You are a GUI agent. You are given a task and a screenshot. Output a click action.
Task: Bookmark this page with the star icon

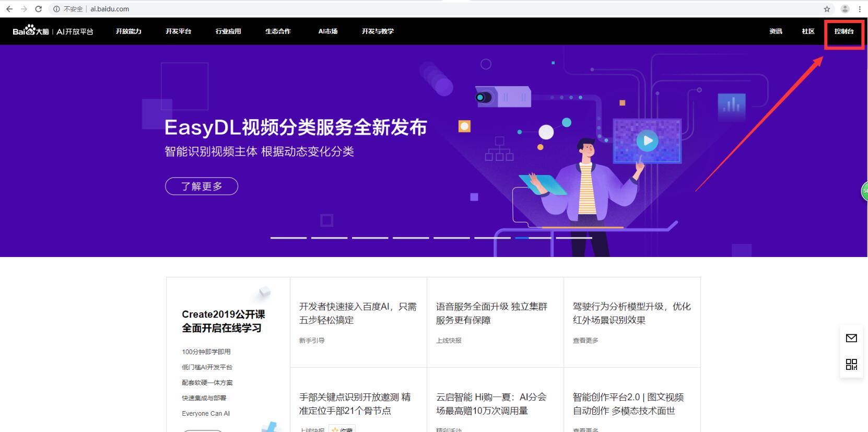827,9
